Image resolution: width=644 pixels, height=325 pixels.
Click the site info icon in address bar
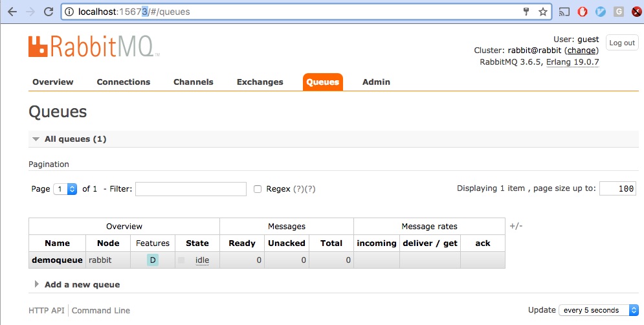[x=70, y=12]
